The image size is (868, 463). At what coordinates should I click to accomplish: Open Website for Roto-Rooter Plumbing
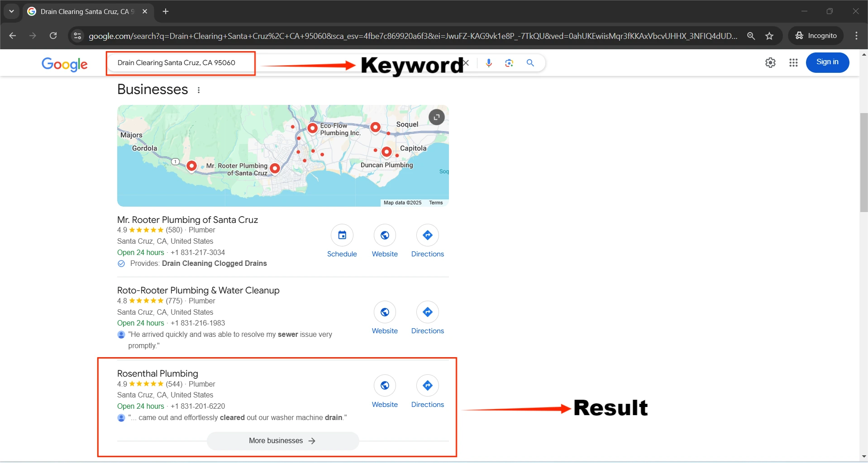tap(385, 312)
